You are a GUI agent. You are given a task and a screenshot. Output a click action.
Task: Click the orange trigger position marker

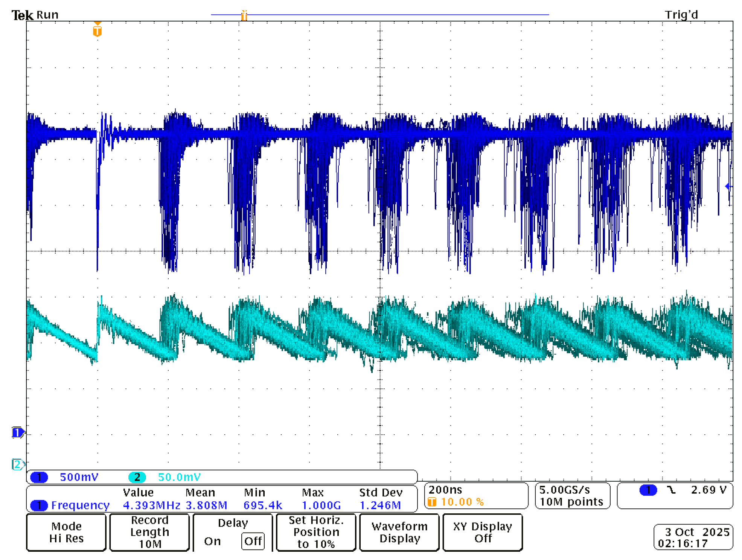pos(97,31)
